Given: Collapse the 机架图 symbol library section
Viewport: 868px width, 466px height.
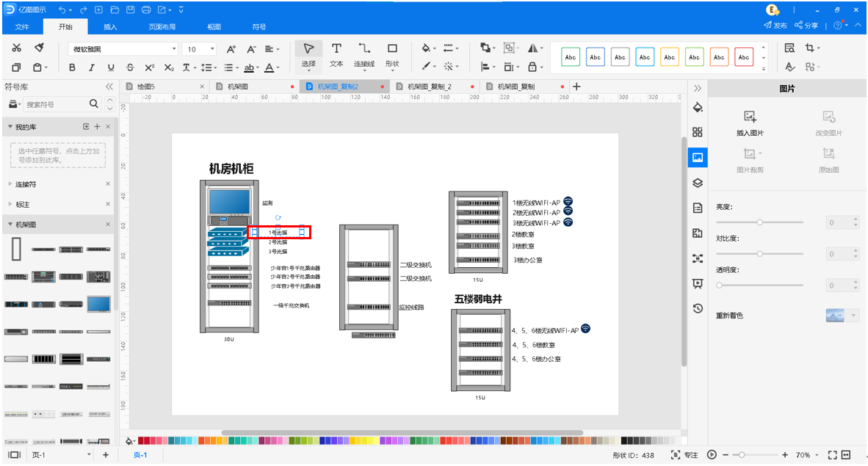Looking at the screenshot, I should pos(10,225).
